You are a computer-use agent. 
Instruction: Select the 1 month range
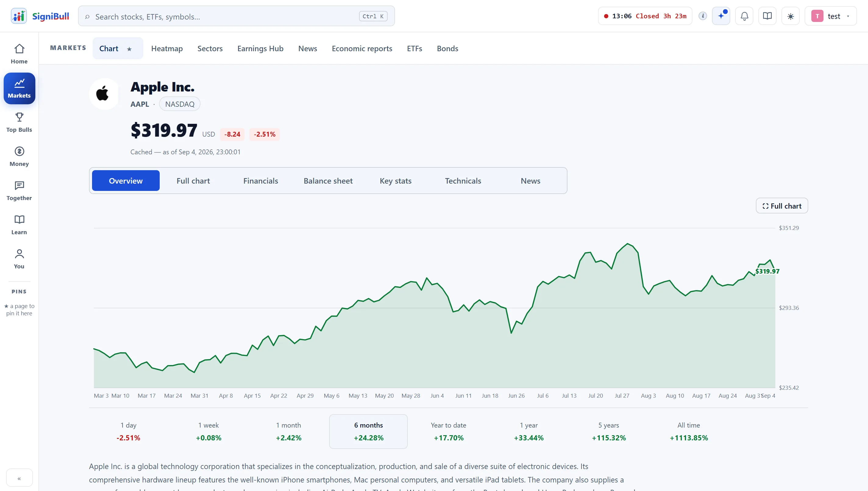coord(288,431)
